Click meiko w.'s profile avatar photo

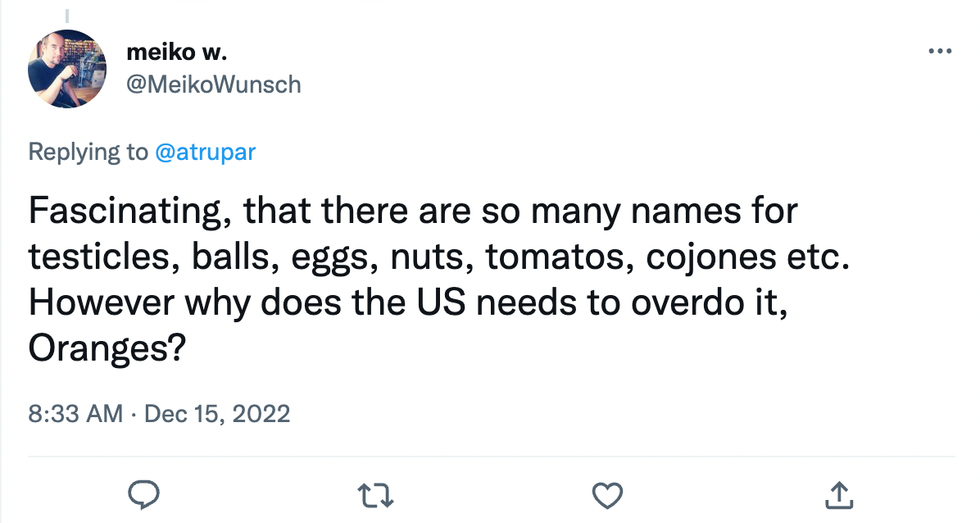pos(67,68)
